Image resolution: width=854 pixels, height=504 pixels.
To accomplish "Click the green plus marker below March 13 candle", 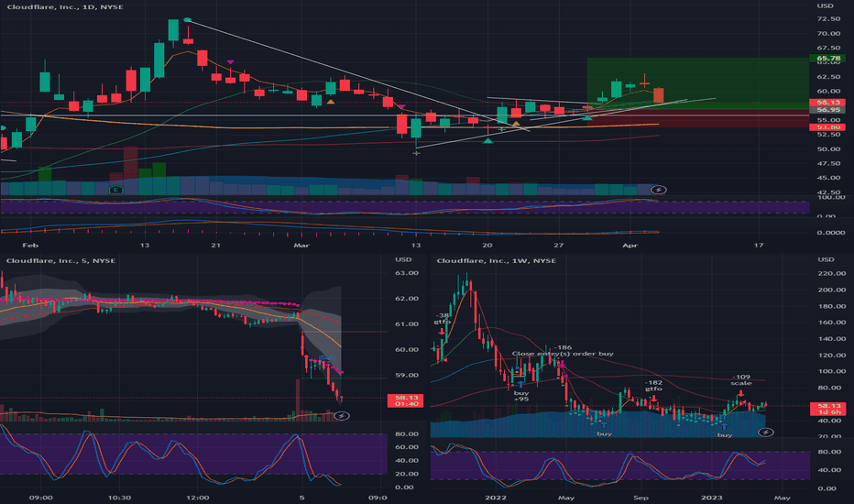I will pos(416,153).
